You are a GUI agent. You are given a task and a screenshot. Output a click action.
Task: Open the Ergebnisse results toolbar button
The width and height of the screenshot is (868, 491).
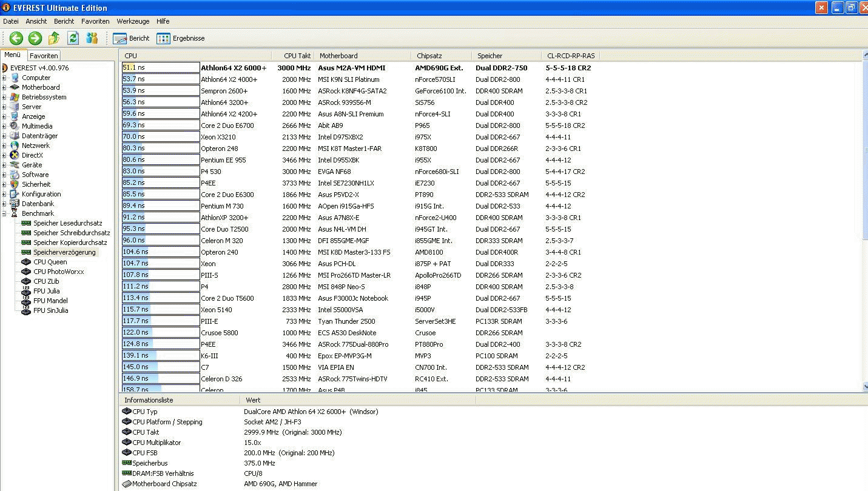(180, 38)
